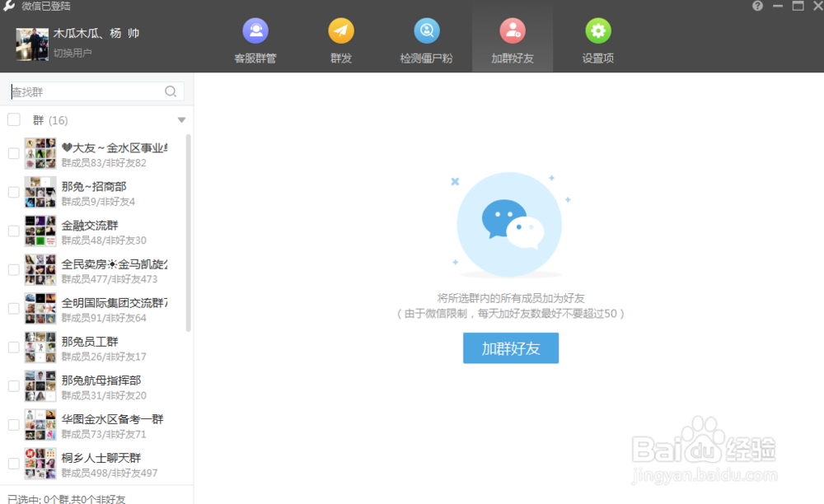The height and width of the screenshot is (504, 824).
Task: Click the text 群成员91/非好友64
Action: coord(104,318)
